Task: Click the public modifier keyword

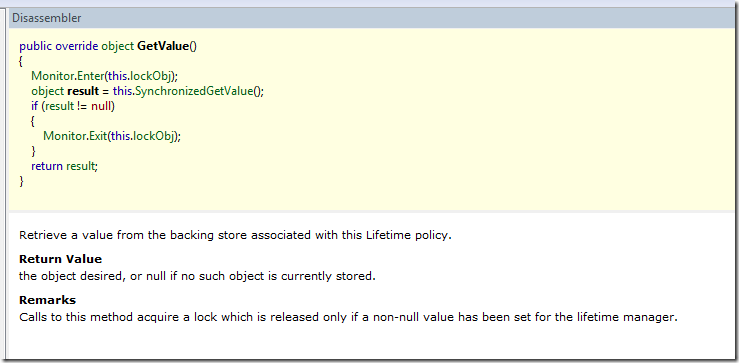Action: [x=36, y=46]
